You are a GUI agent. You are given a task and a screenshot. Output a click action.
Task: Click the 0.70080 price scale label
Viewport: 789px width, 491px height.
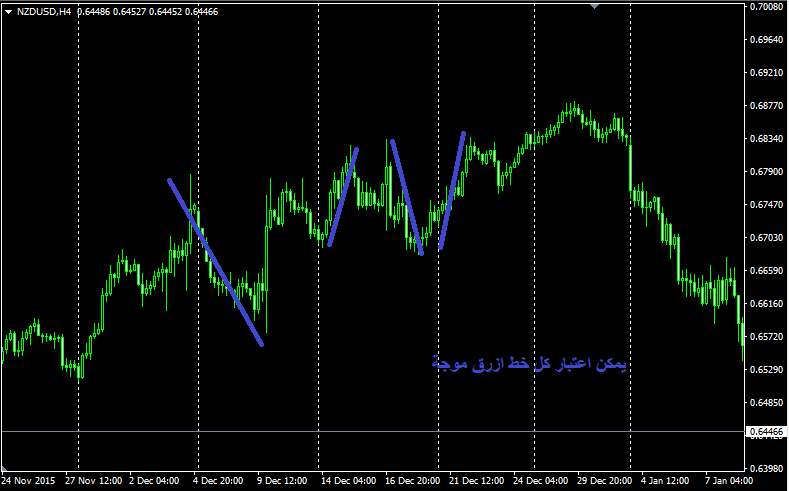(766, 7)
